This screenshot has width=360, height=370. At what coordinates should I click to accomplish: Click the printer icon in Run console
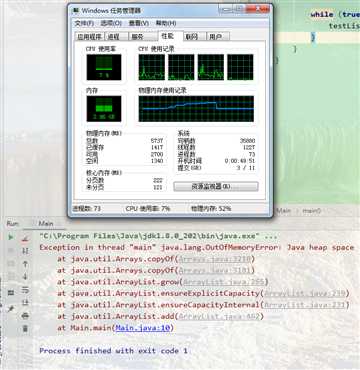point(25,315)
